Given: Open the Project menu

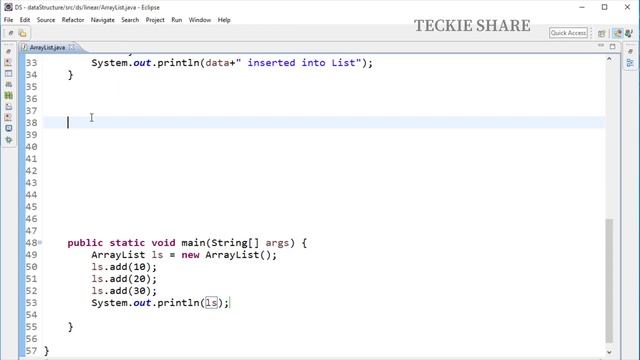Looking at the screenshot, I should pyautogui.click(x=155, y=20).
